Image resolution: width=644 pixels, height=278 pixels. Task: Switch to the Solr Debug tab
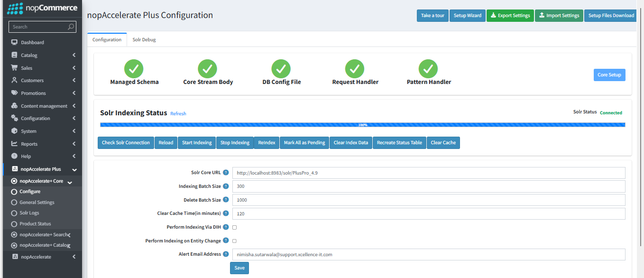tap(144, 39)
